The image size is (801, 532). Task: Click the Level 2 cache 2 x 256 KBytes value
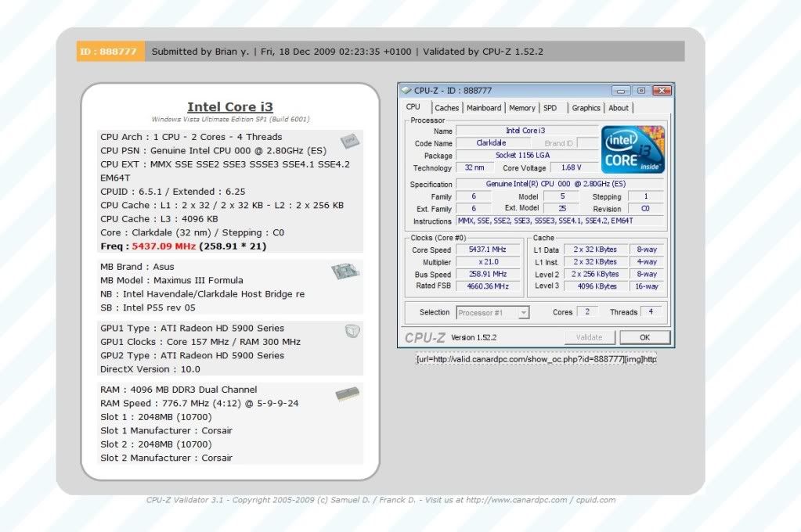point(596,274)
